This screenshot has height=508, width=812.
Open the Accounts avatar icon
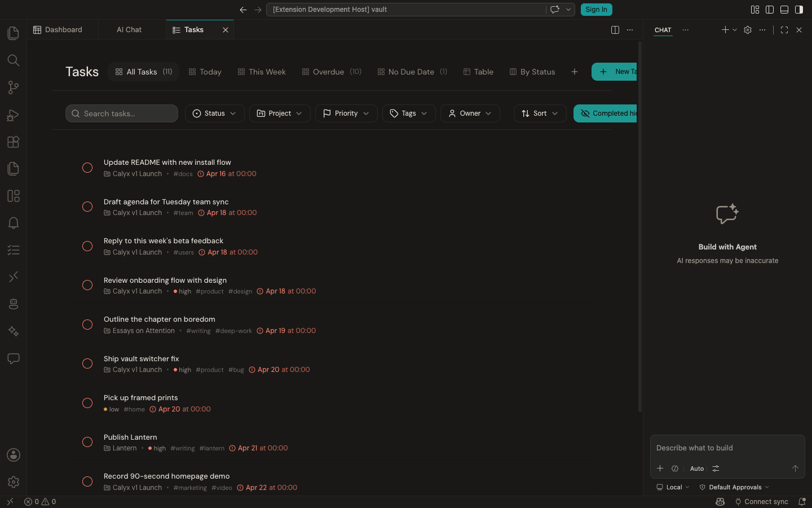14,455
